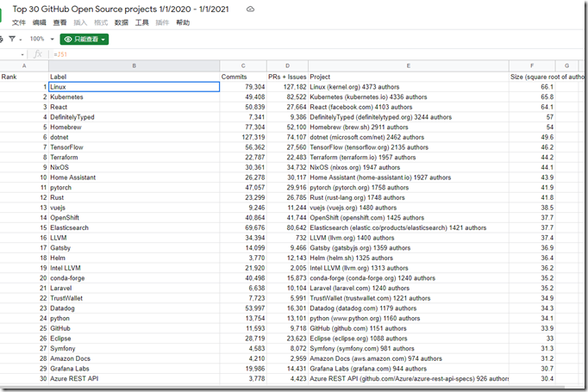
Task: Open the 工具 menu
Action: point(141,22)
